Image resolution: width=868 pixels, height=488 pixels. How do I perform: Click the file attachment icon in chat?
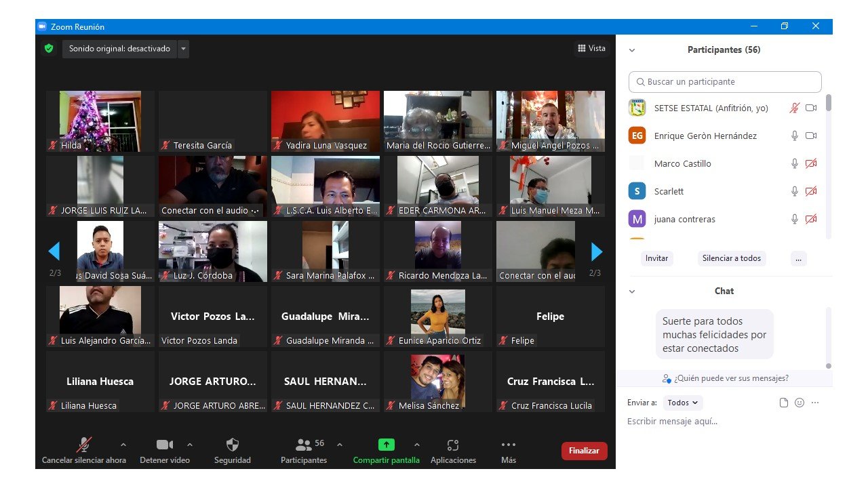(x=784, y=403)
